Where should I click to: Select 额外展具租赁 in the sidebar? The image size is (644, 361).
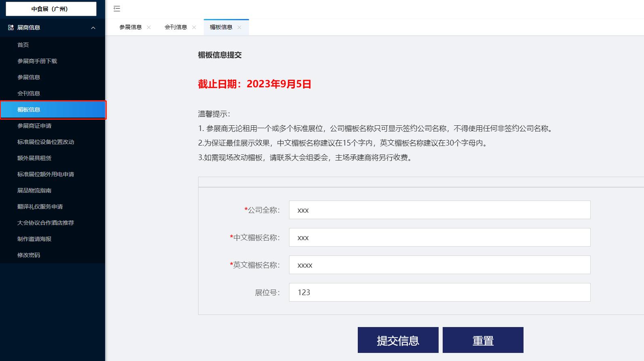coord(34,158)
